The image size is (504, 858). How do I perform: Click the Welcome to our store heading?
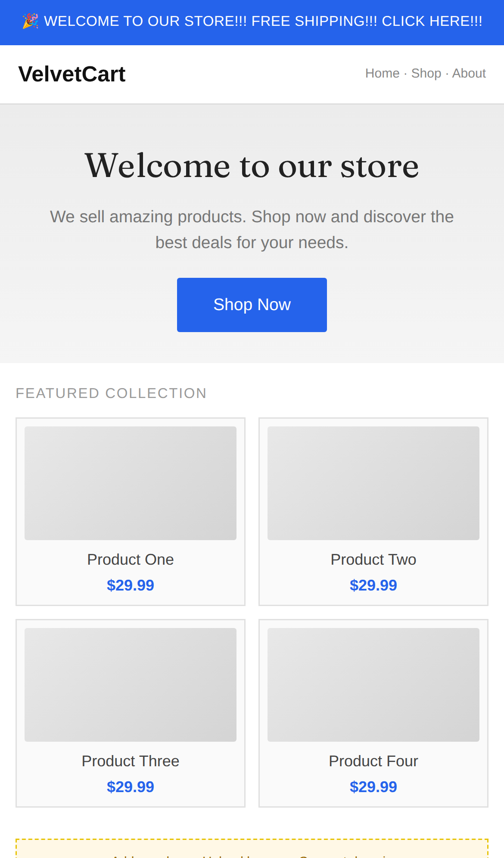(252, 166)
